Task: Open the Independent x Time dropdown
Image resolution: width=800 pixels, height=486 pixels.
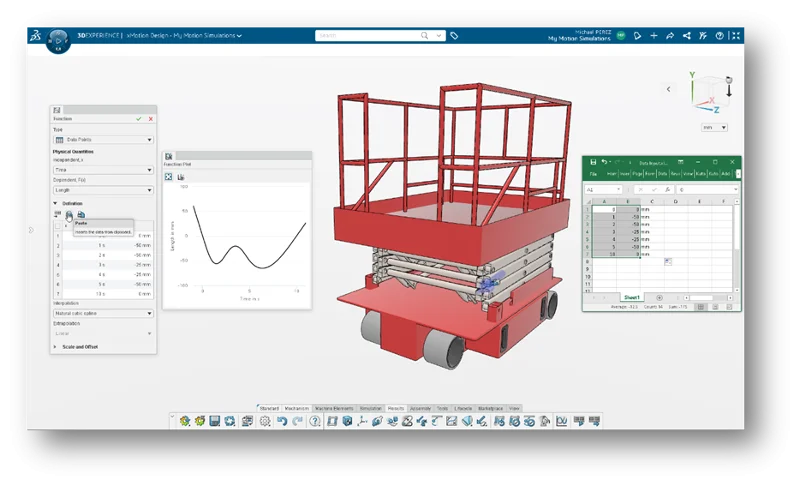Action: (x=103, y=170)
